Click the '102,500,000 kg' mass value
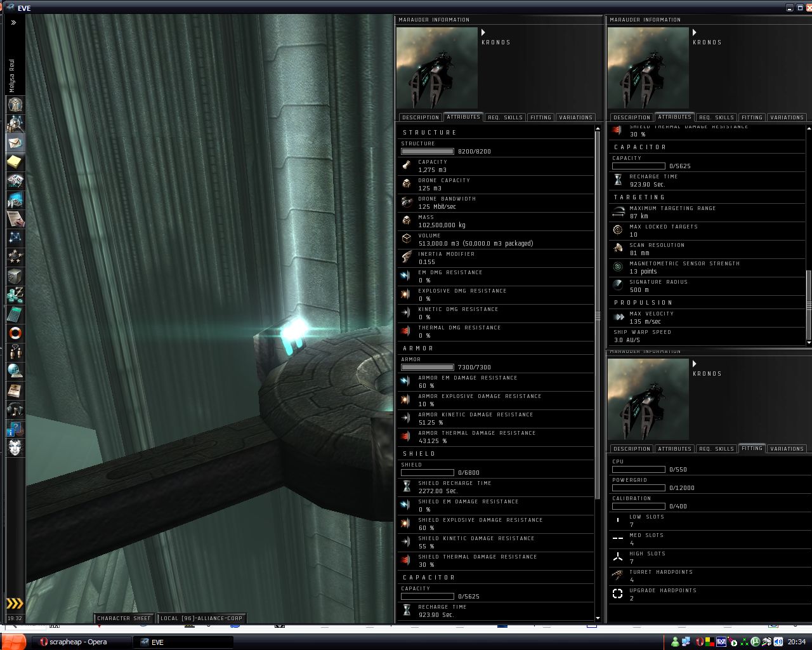This screenshot has width=812, height=650. (442, 225)
